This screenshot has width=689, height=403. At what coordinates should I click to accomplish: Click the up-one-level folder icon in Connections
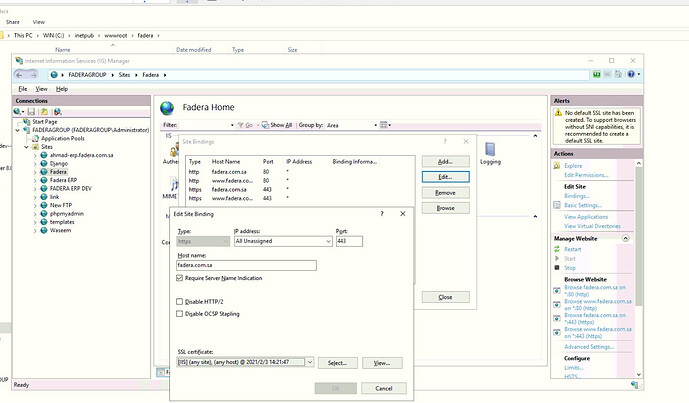click(x=44, y=112)
